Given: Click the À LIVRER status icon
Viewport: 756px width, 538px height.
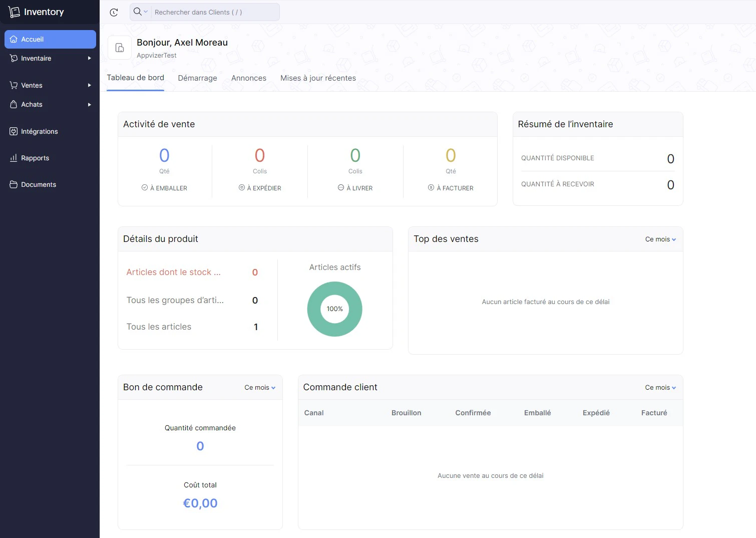Looking at the screenshot, I should pos(341,187).
